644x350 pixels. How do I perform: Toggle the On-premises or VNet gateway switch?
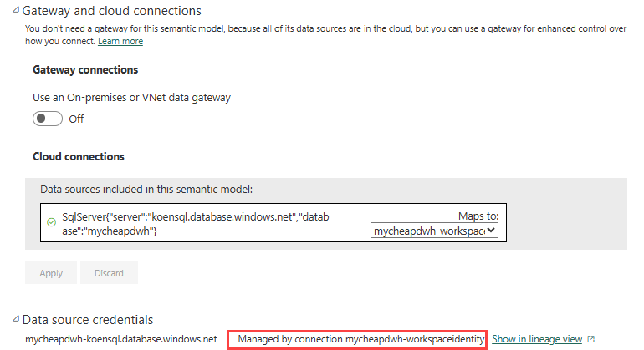click(x=48, y=119)
